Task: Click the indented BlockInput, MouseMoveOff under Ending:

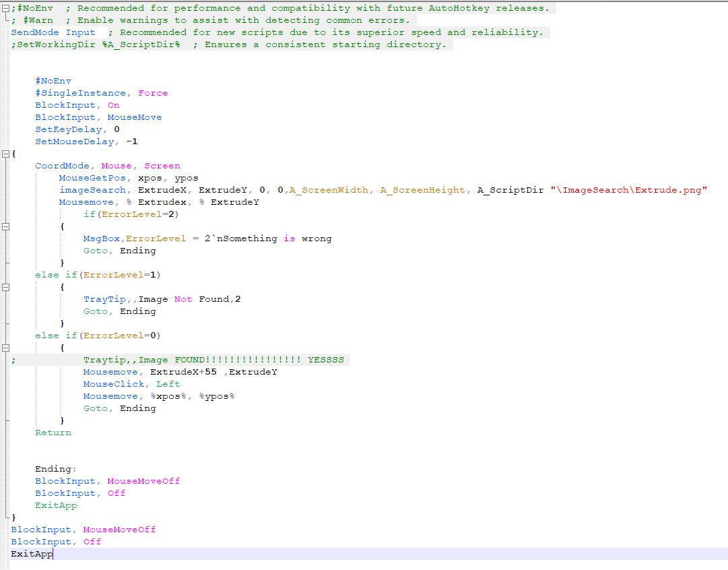Action: coord(107,481)
